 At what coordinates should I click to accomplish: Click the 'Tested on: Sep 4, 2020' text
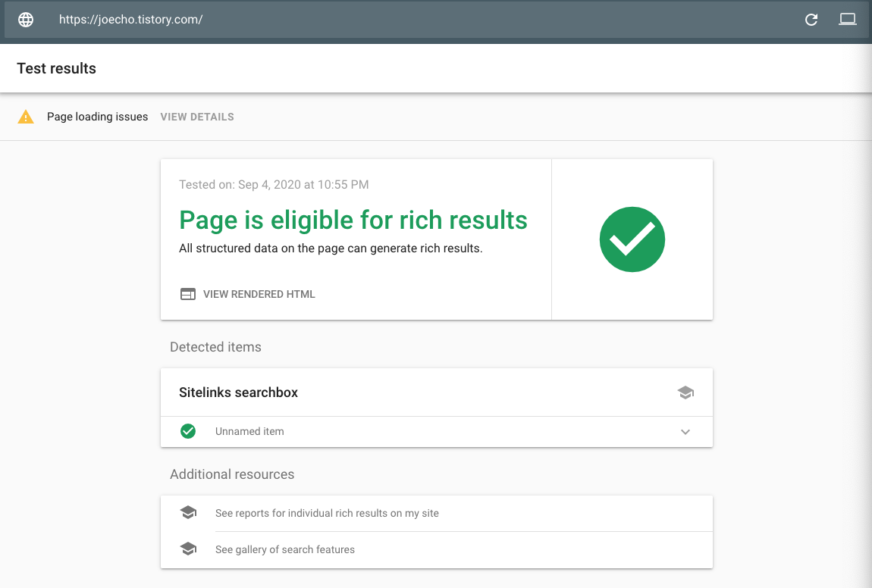274,185
